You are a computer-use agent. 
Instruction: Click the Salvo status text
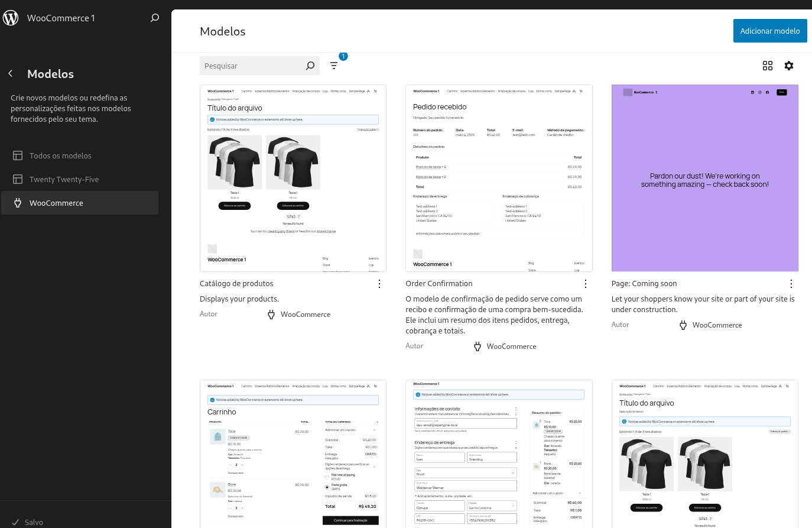(34, 522)
